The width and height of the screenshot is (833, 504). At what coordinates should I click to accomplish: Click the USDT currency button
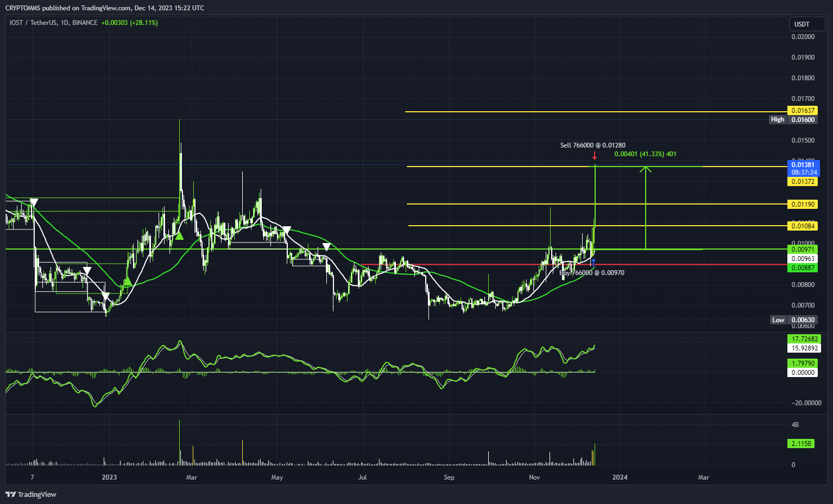coord(807,24)
